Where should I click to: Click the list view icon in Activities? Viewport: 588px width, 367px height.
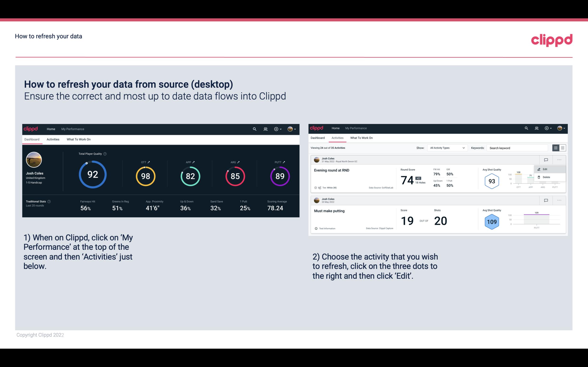coord(556,148)
